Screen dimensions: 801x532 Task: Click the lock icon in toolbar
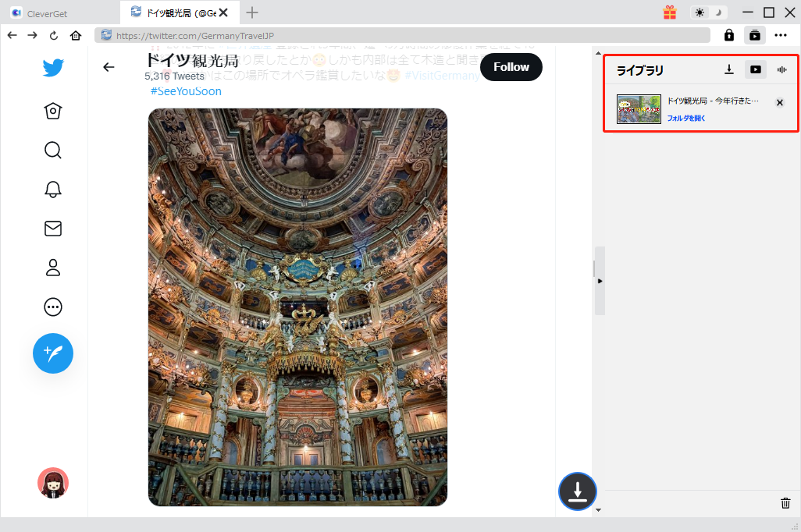729,35
